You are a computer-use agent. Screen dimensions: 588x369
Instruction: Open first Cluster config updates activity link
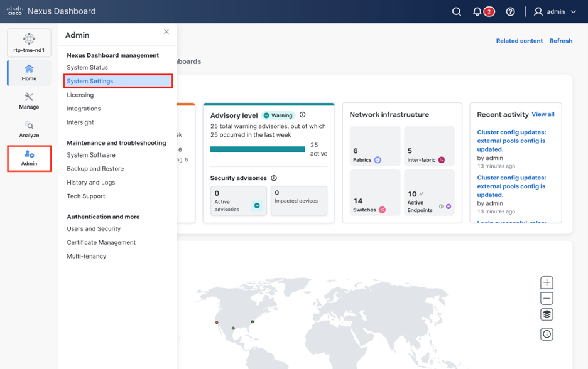click(511, 141)
